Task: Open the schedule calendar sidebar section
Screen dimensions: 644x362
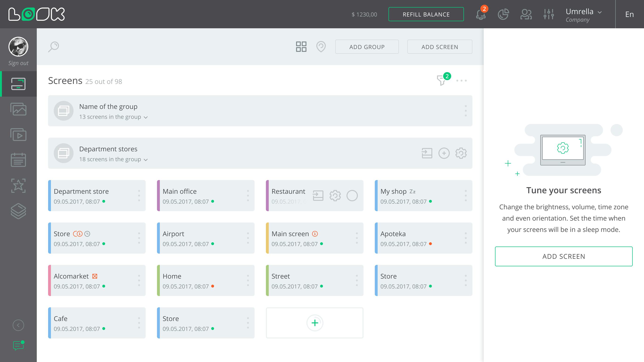Action: tap(18, 160)
